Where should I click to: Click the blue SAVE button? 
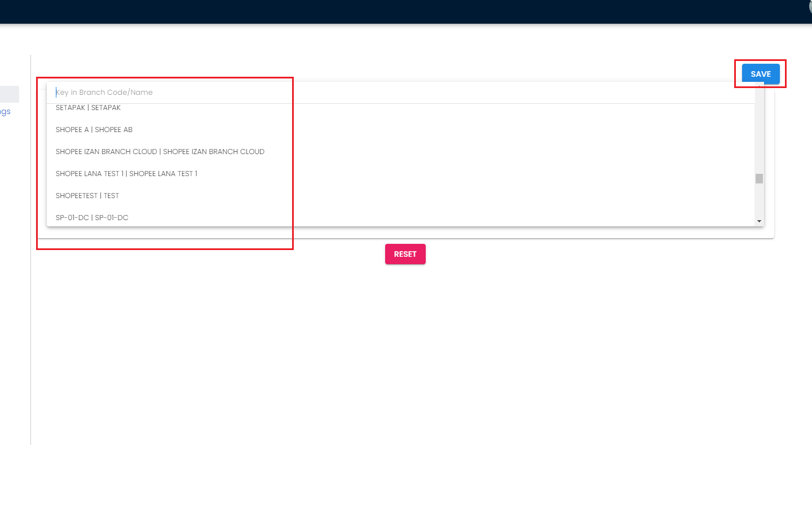click(x=761, y=74)
